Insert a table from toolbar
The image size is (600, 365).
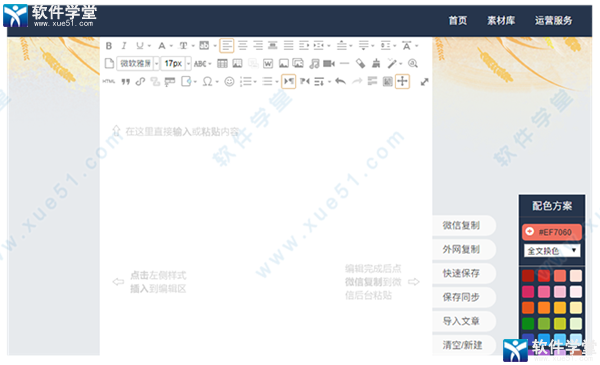point(222,64)
